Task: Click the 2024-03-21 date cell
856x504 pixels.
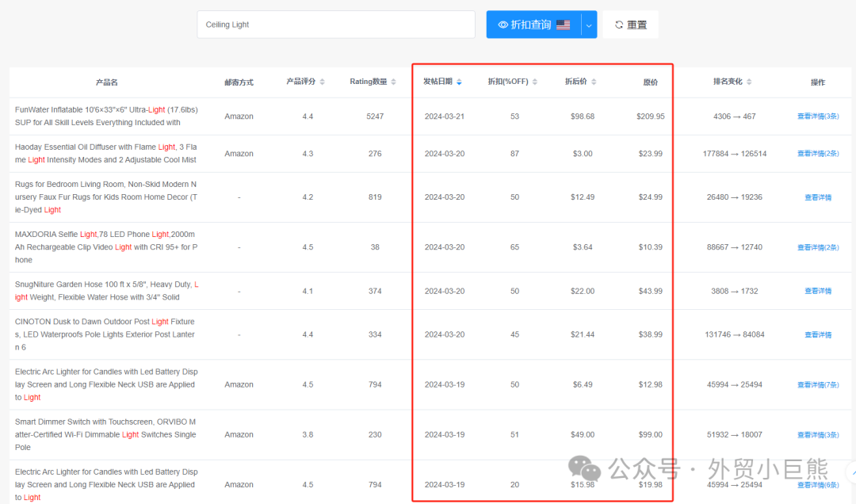Action: coord(445,116)
